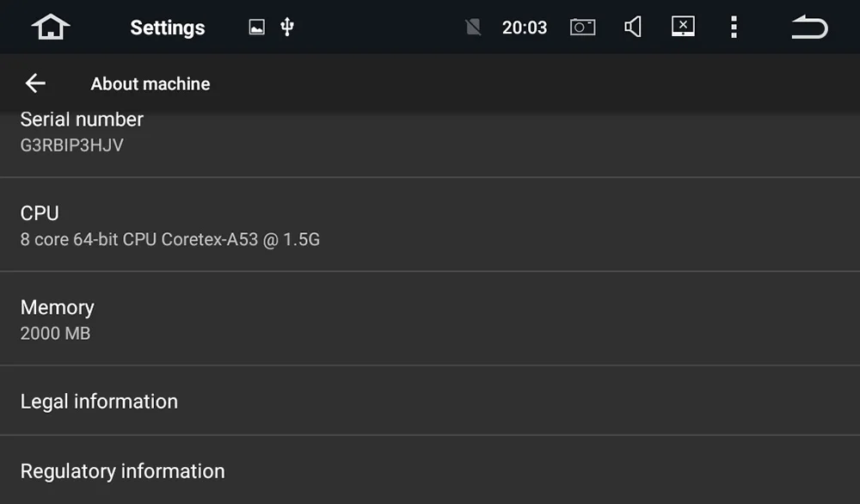Click the 2000 MB memory value text
This screenshot has width=860, height=504.
pyautogui.click(x=55, y=333)
